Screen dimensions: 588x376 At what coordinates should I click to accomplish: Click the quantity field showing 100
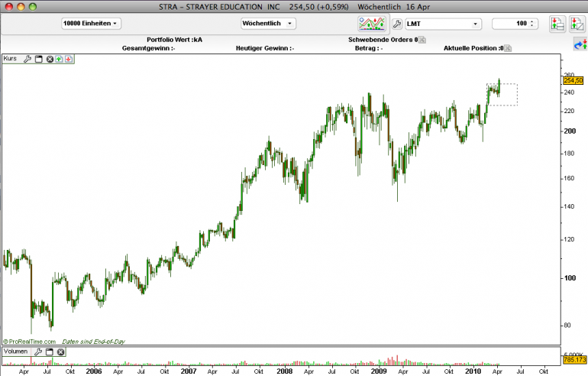pos(515,24)
